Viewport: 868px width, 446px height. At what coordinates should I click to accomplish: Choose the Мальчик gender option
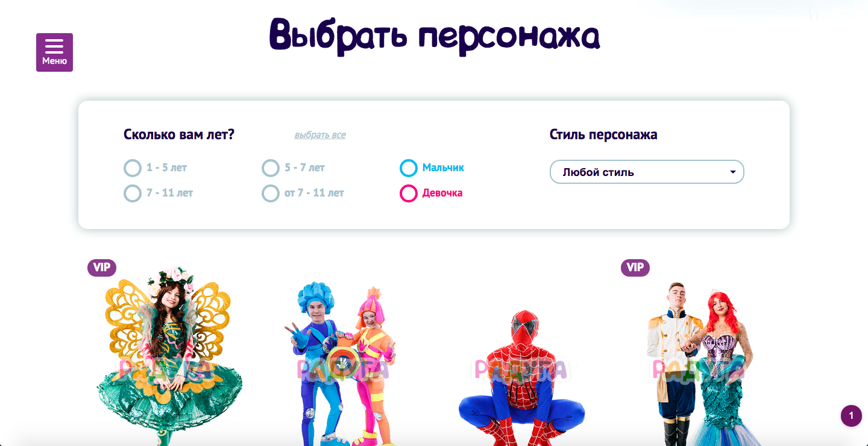tap(432, 168)
